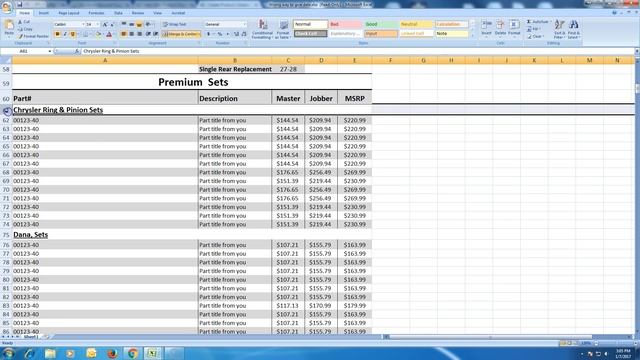640x360 pixels.
Task: Open the General number format dropdown
Action: [x=244, y=24]
